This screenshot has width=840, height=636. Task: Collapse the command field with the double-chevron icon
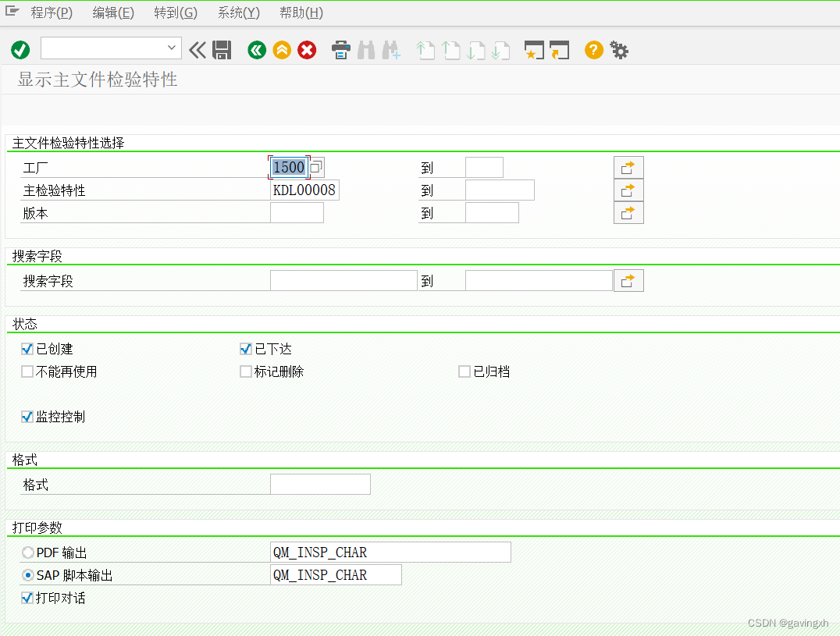pos(198,50)
